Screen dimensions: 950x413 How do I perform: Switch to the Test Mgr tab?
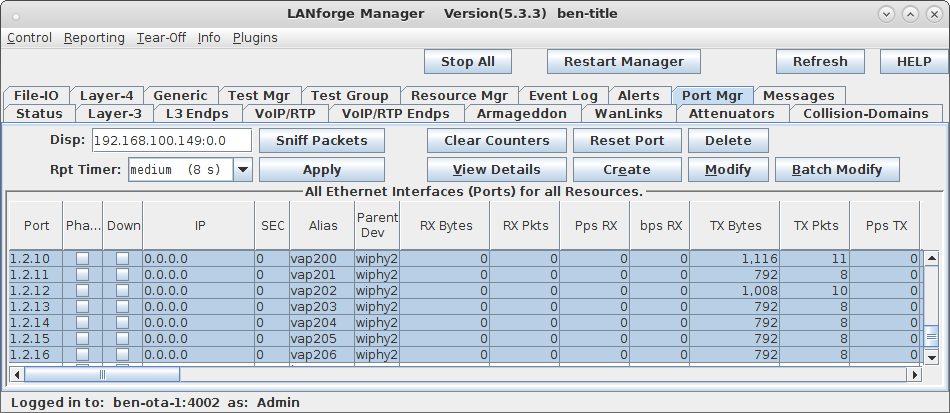tap(259, 96)
